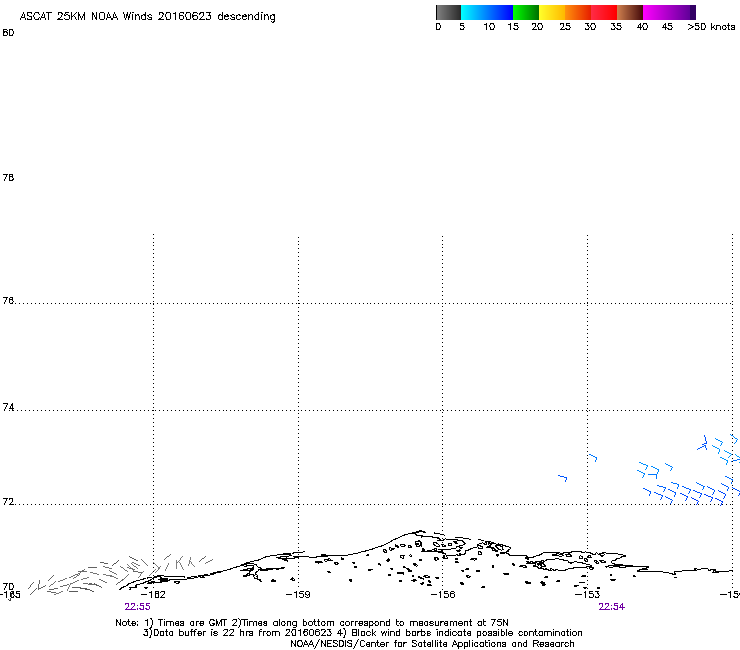Image resolution: width=740 pixels, height=650 pixels.
Task: Click the gray wind barb cluster near 70N
Action: pyautogui.click(x=120, y=574)
